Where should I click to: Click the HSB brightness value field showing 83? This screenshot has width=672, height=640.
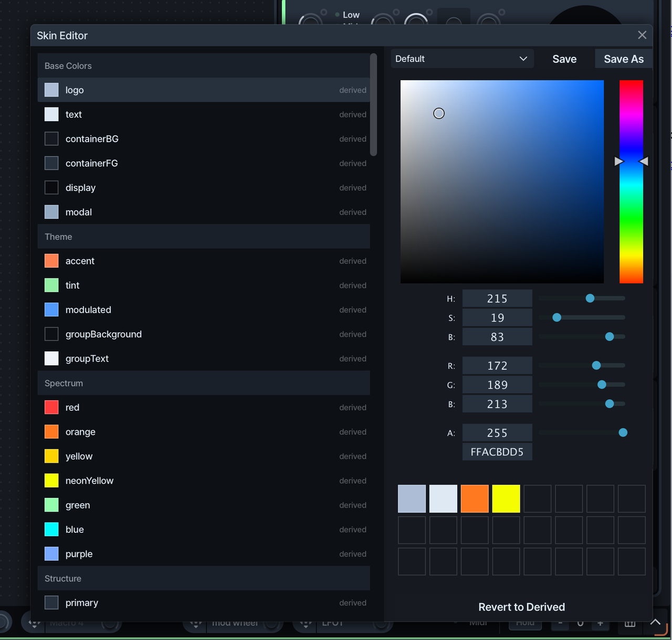click(497, 337)
